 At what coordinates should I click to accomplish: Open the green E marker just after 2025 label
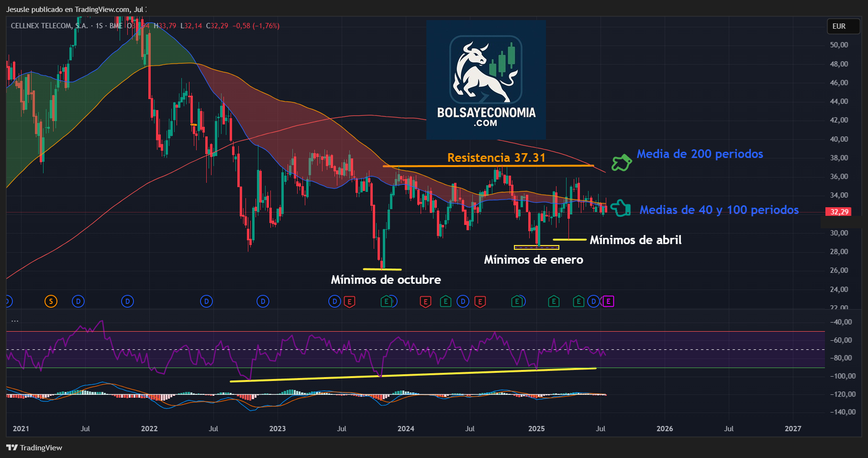tap(554, 302)
